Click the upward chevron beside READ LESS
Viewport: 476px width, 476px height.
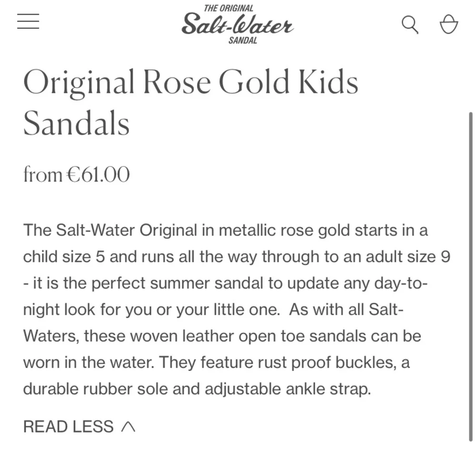[128, 426]
